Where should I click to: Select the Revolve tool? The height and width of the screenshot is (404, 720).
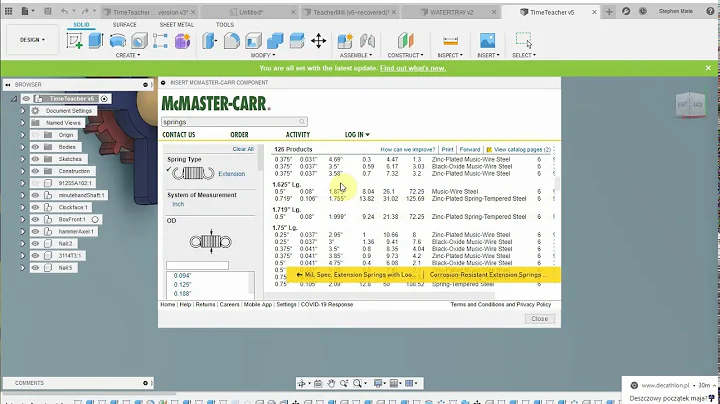pyautogui.click(x=118, y=41)
